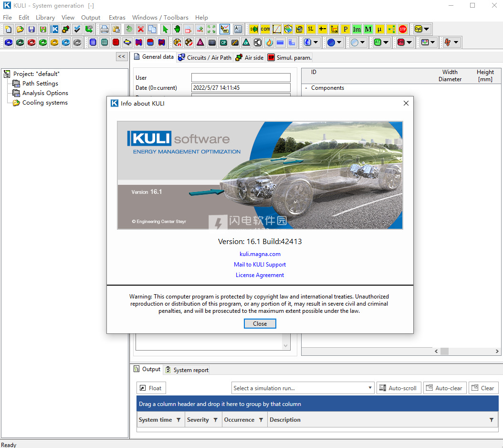Click the red X delete icon

point(140,29)
